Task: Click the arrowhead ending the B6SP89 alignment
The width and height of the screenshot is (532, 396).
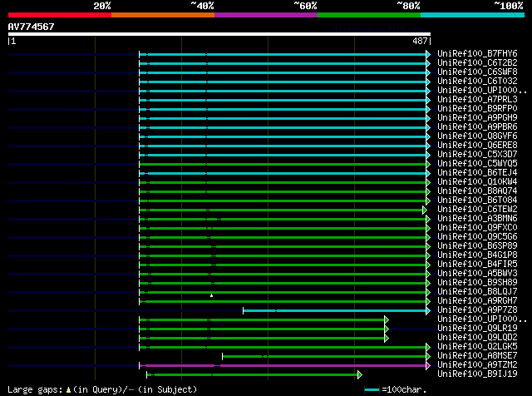Action: [428, 246]
